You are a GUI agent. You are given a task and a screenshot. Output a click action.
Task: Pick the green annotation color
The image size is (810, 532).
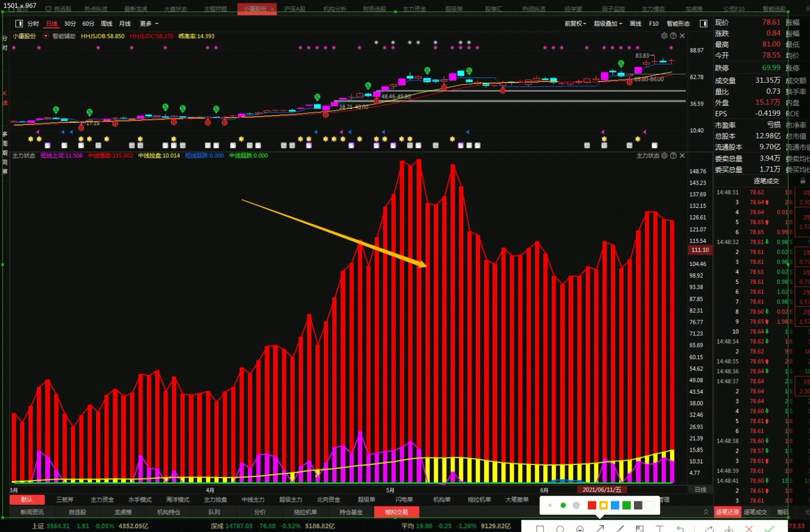(627, 505)
